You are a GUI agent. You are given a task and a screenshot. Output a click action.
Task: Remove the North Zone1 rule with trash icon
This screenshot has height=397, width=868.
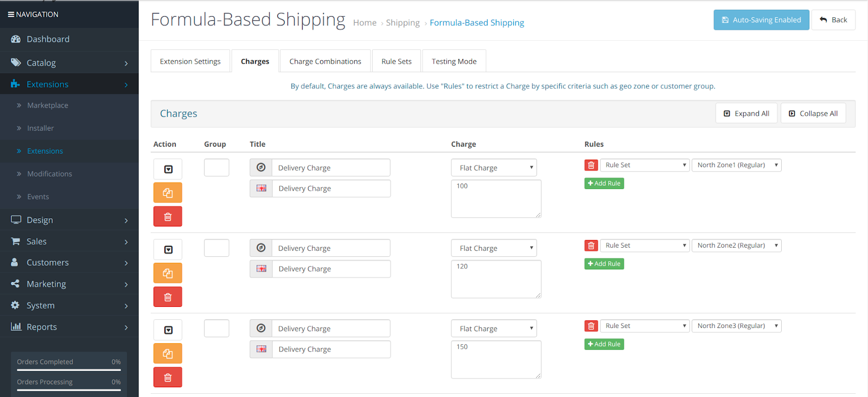(x=591, y=165)
